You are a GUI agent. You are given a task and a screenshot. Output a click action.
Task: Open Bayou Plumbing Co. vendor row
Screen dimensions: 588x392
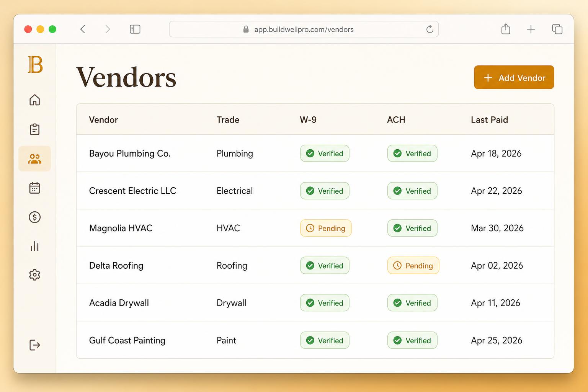point(315,153)
